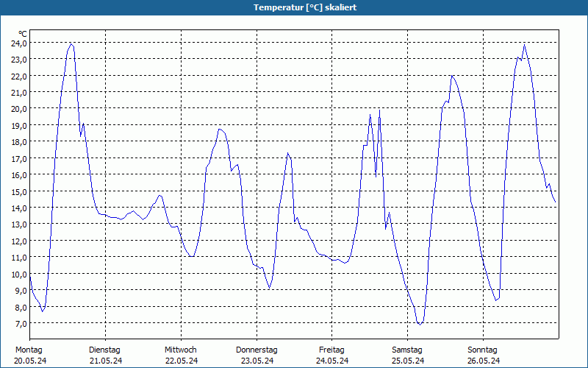Viewport: 588px width, 368px height.
Task: Click the Sonntag day label
Action: point(483,350)
